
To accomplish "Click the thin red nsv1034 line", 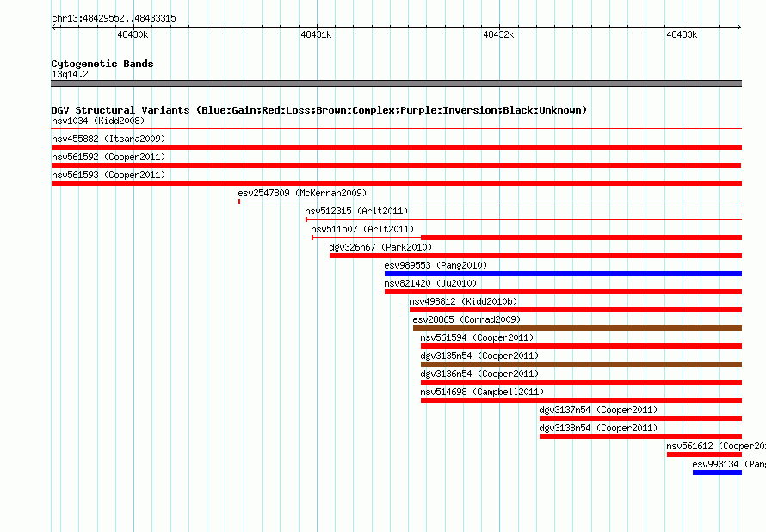I will click(397, 128).
